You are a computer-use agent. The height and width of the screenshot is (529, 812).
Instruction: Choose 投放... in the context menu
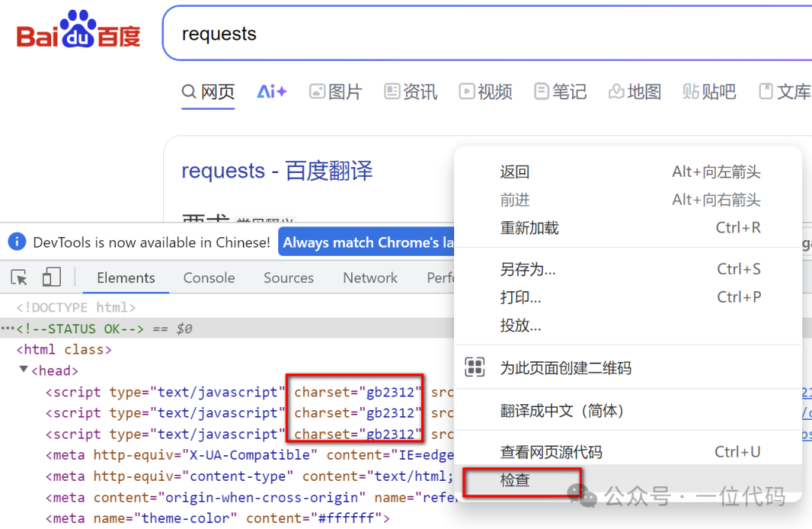628,325
